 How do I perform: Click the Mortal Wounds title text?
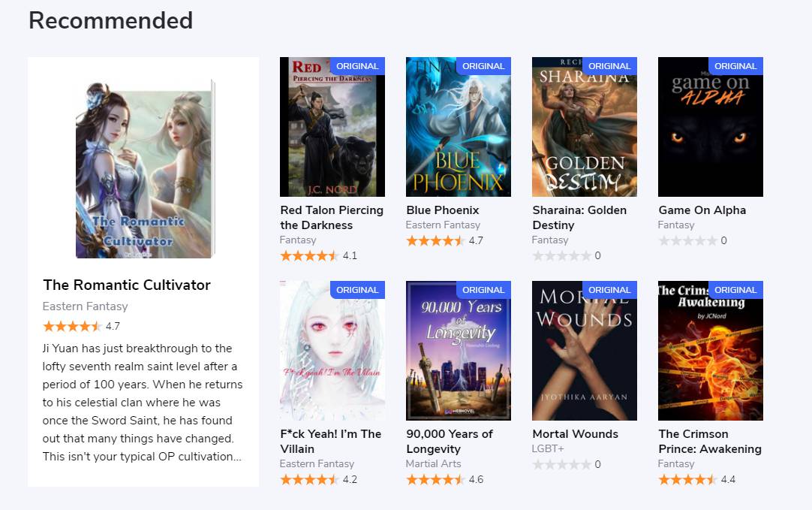pos(576,434)
